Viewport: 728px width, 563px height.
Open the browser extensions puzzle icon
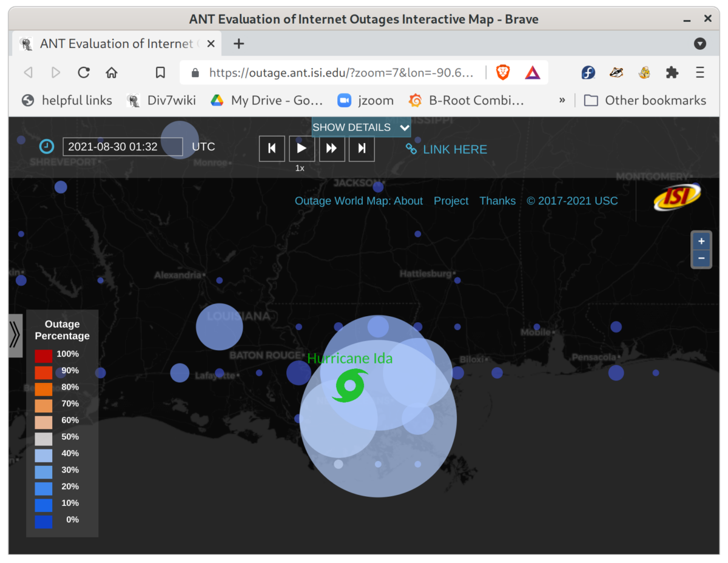[672, 72]
